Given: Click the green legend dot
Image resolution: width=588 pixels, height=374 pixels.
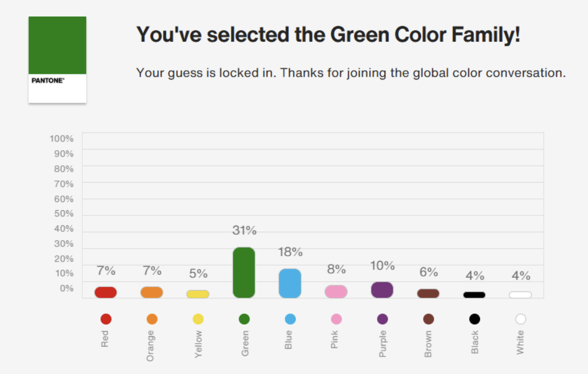Looking at the screenshot, I should click(x=244, y=319).
